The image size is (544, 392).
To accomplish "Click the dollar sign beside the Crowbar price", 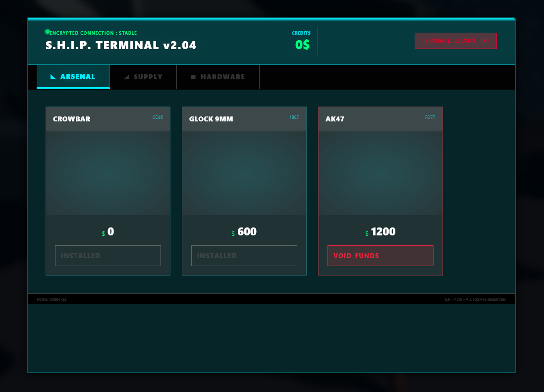I will 103,234.
